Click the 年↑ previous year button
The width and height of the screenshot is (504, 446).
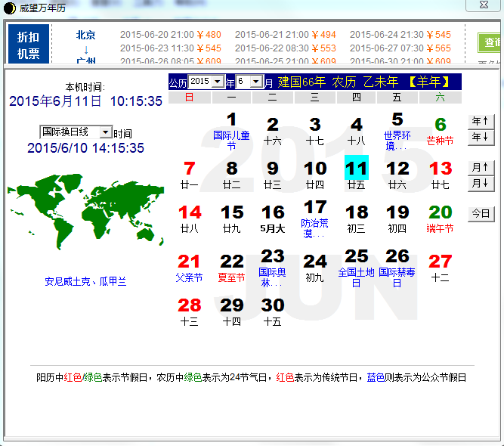(480, 121)
